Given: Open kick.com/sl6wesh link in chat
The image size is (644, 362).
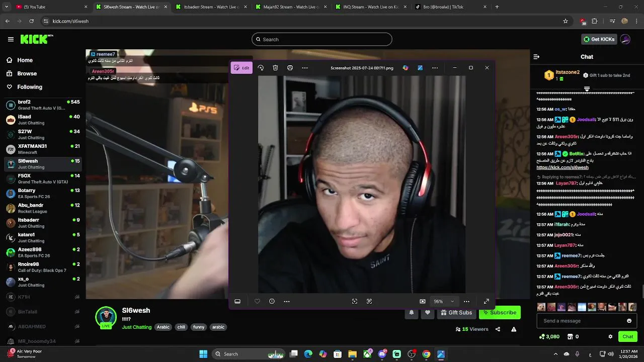Looking at the screenshot, I should point(562,167).
